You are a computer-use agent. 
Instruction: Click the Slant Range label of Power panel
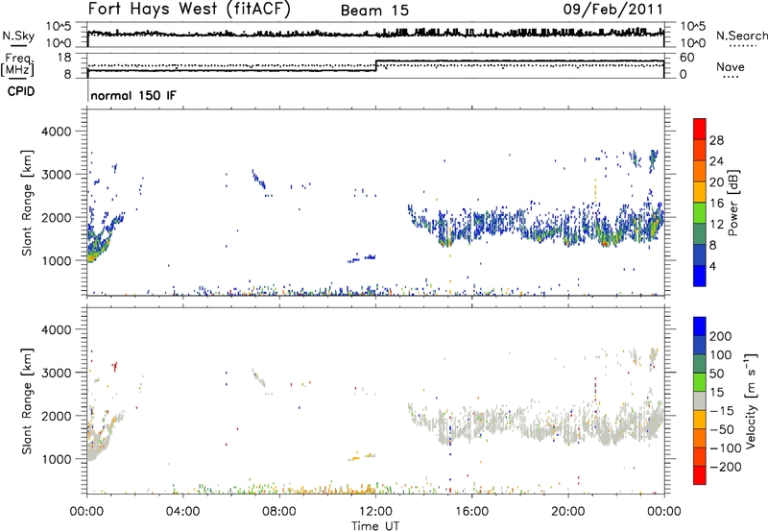(x=27, y=203)
